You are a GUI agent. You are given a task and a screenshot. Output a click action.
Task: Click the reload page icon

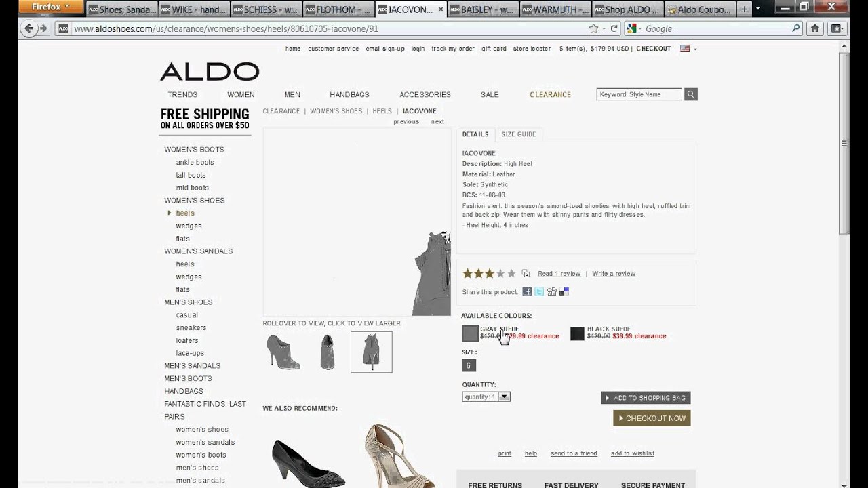tap(614, 28)
